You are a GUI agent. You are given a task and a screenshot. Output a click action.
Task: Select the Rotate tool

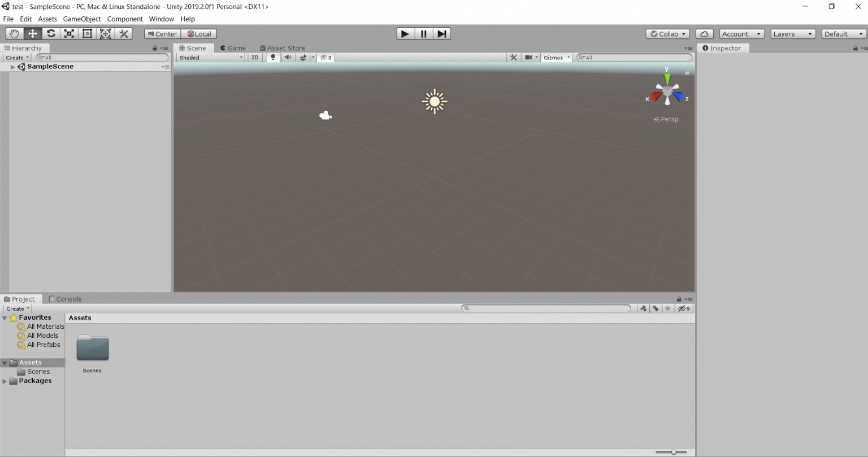[51, 33]
